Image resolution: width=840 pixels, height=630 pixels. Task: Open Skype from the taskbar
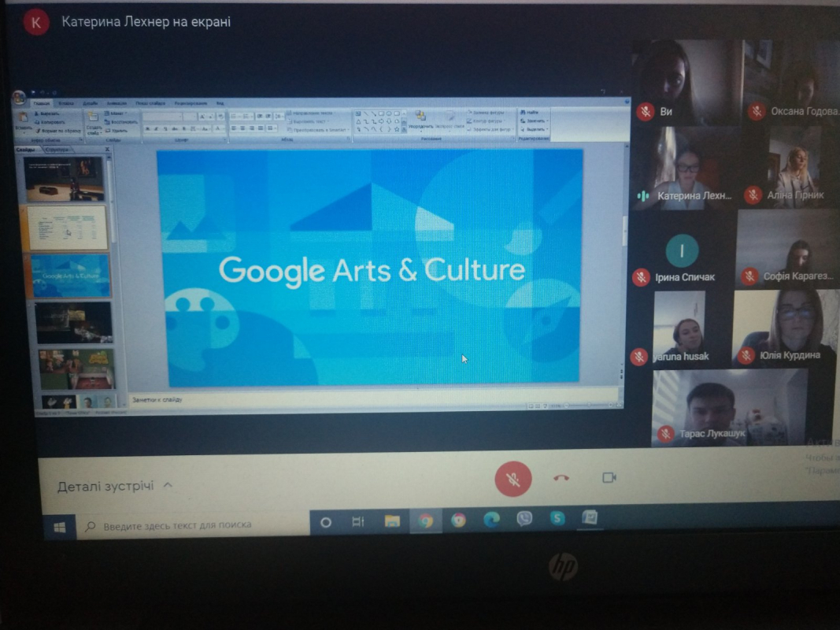(557, 518)
